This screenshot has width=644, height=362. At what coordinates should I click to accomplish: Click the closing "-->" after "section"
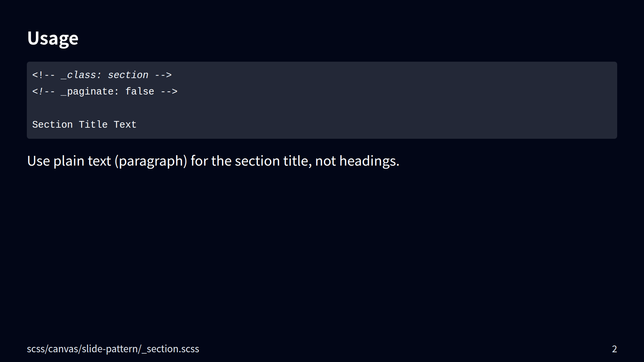[x=163, y=75]
